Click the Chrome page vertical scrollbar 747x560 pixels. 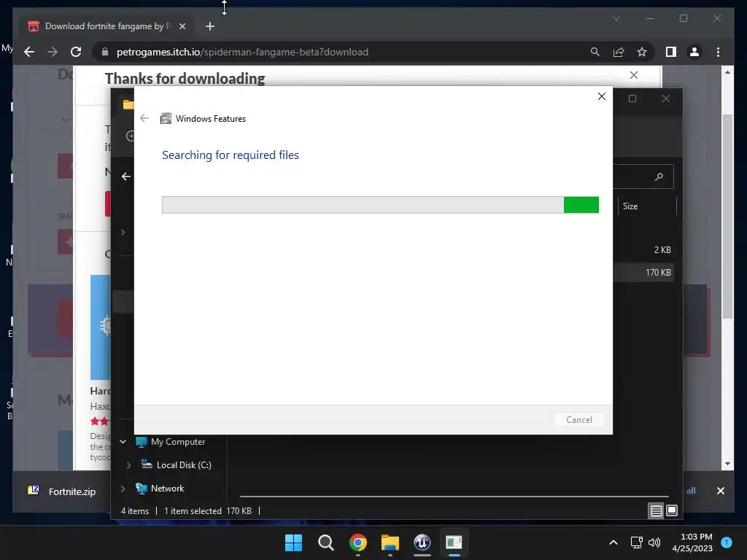tap(727, 217)
